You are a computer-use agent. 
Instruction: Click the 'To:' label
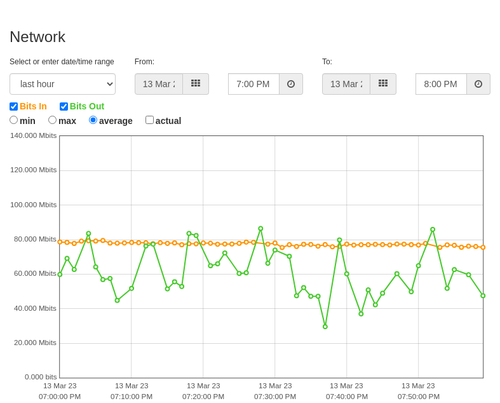pos(327,62)
